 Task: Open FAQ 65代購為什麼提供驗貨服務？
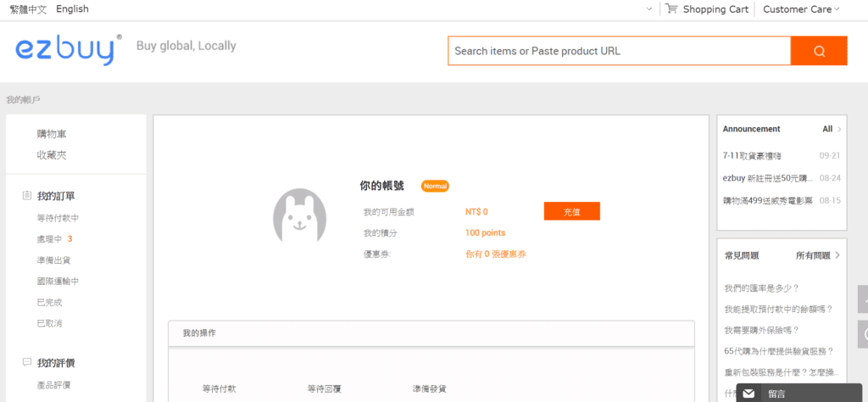779,352
